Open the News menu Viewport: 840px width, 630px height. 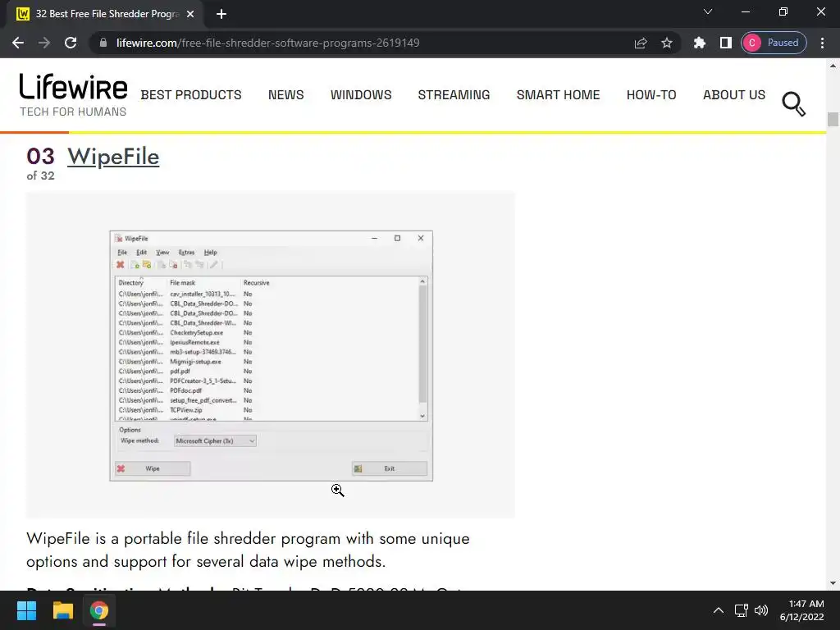pyautogui.click(x=286, y=95)
